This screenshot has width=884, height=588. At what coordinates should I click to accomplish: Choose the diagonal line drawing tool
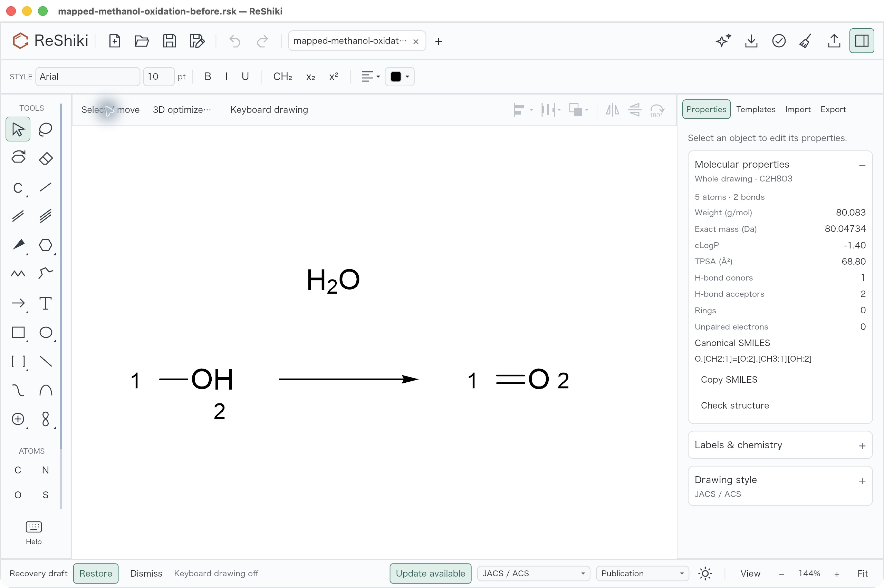tap(45, 361)
